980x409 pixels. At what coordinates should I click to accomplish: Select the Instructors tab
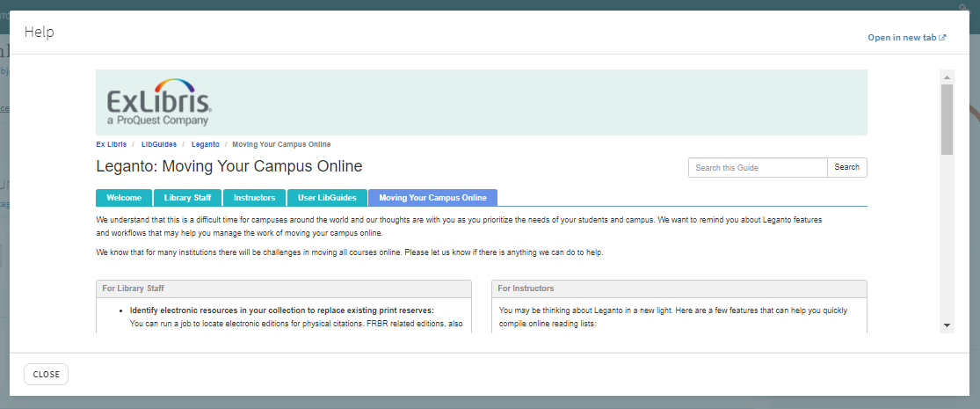(x=254, y=198)
